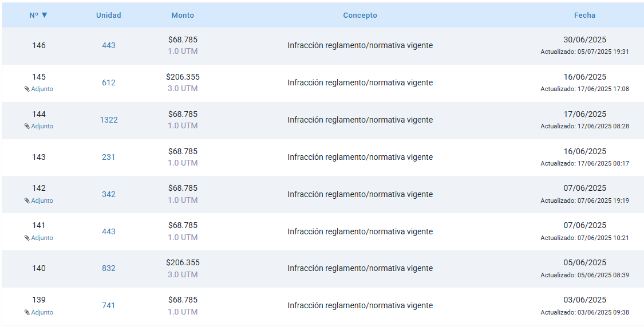Screen dimensions: 644x330
Task: Click the paperclip icon in row 144
Action: coord(27,127)
